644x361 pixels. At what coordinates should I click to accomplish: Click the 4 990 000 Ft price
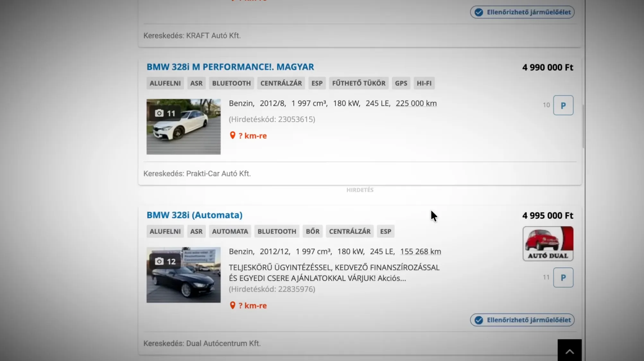coord(548,68)
